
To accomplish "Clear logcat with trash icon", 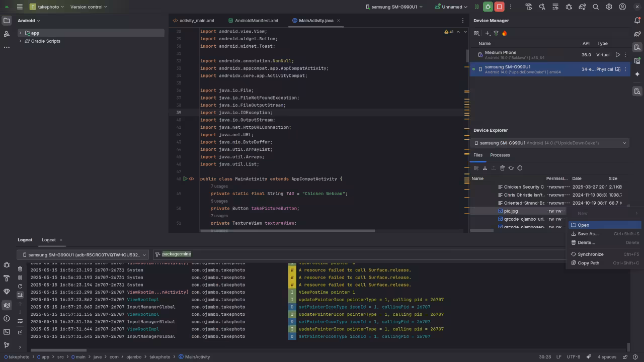I will click(x=20, y=269).
